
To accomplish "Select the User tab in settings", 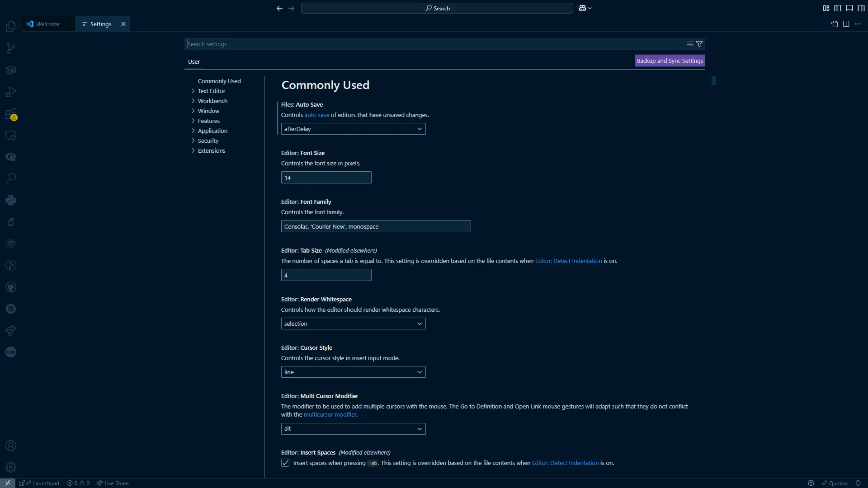I will 194,61.
